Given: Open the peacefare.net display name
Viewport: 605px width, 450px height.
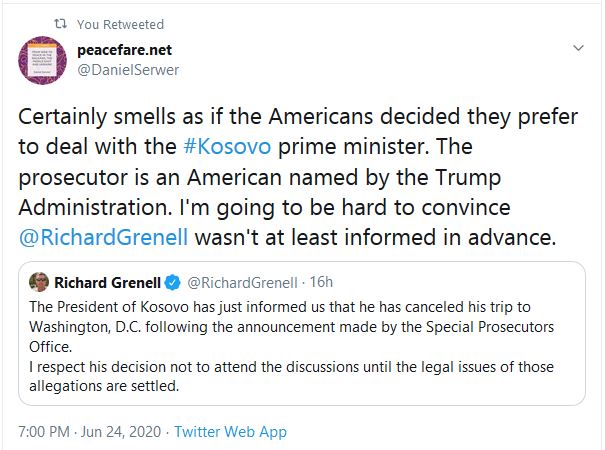Looking at the screenshot, I should pos(125,48).
